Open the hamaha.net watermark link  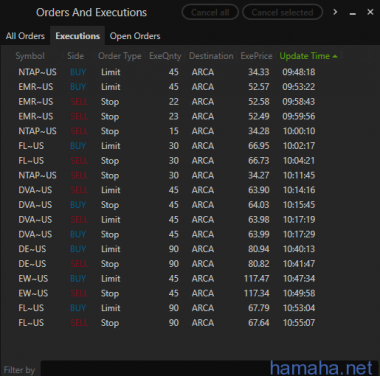[x=321, y=368]
